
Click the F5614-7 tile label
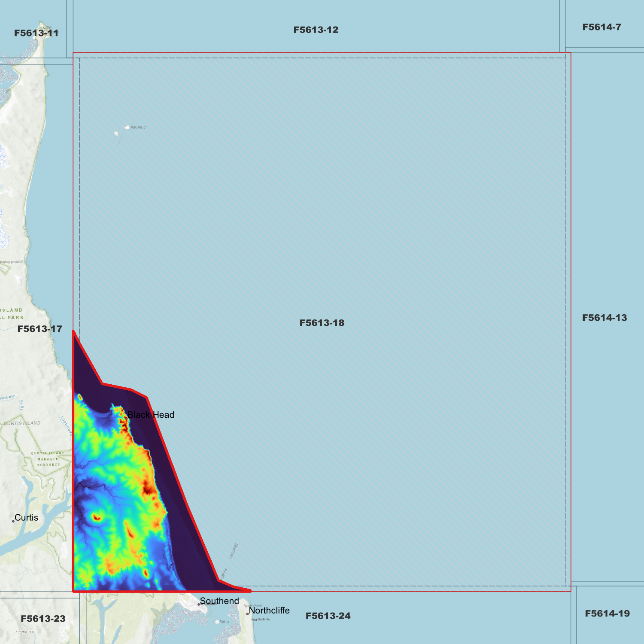pyautogui.click(x=601, y=27)
